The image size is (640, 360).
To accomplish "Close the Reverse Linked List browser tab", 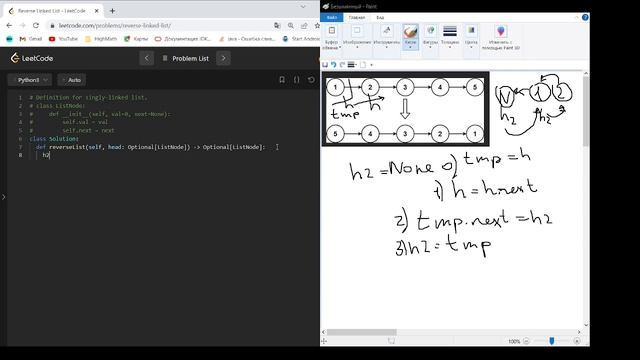I will [x=97, y=11].
